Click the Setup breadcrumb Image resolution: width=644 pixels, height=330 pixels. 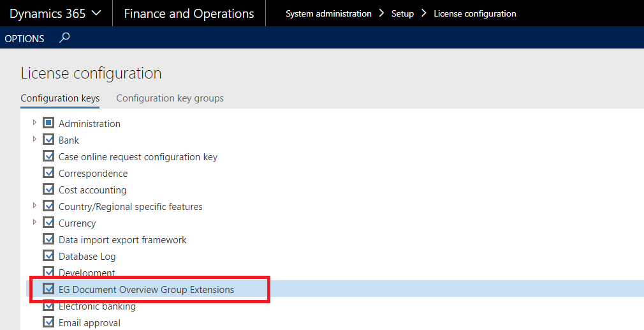pos(402,13)
